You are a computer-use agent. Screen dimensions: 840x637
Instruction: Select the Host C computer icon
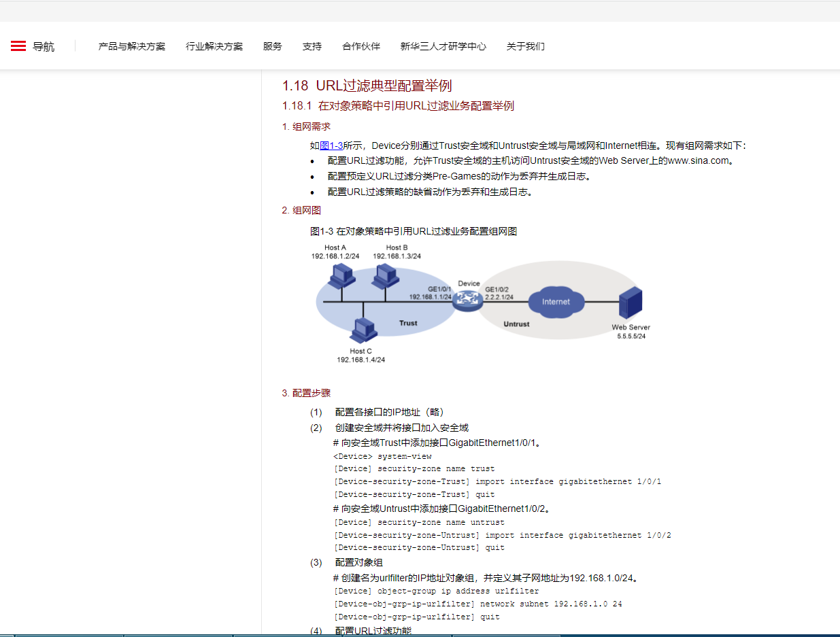(x=363, y=330)
